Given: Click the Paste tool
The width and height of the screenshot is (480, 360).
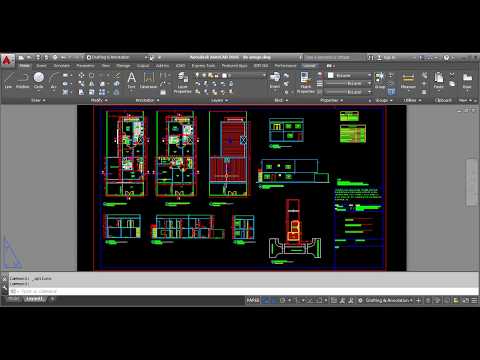Looking at the screenshot, I should 439,80.
